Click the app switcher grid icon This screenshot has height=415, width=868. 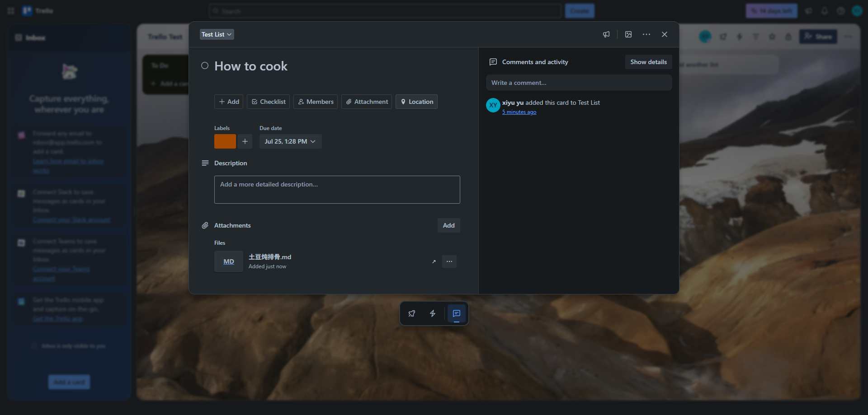point(11,11)
